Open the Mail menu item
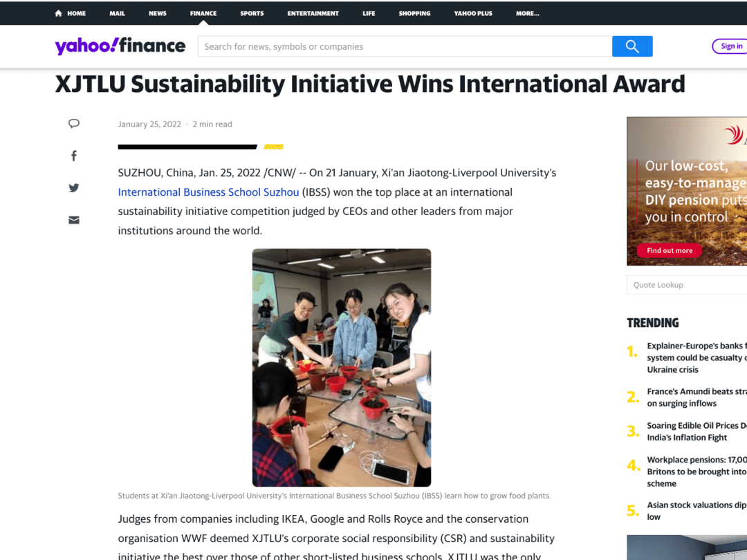This screenshot has width=747, height=560. point(117,13)
